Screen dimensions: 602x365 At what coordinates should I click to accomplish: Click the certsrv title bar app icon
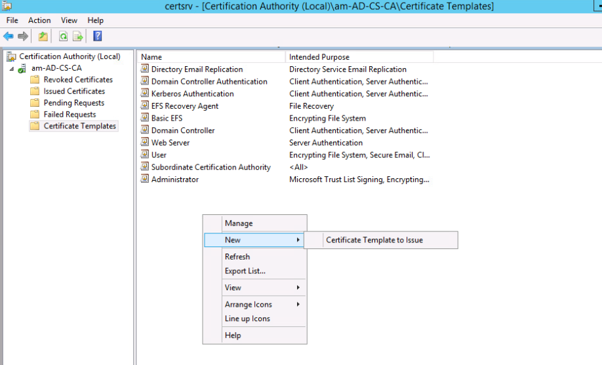[7, 5]
